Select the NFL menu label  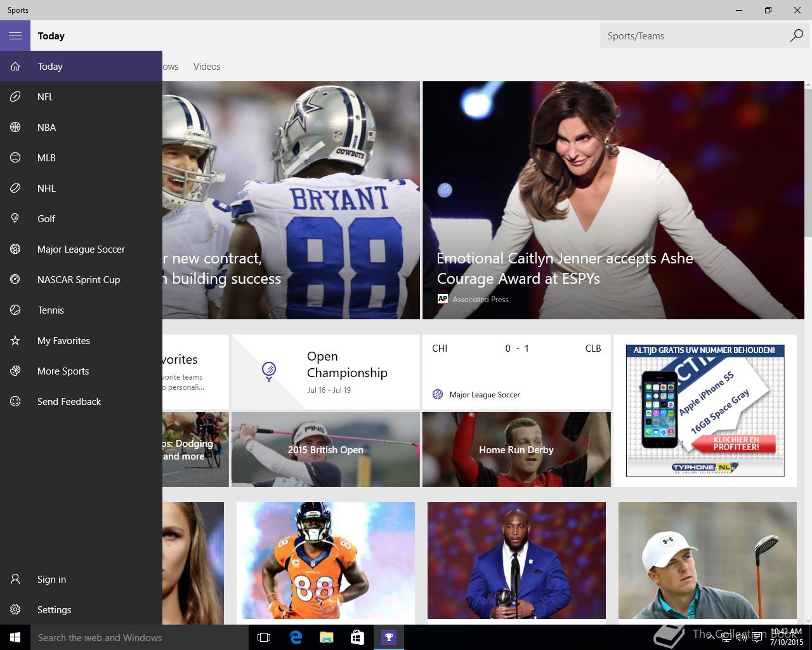click(45, 96)
